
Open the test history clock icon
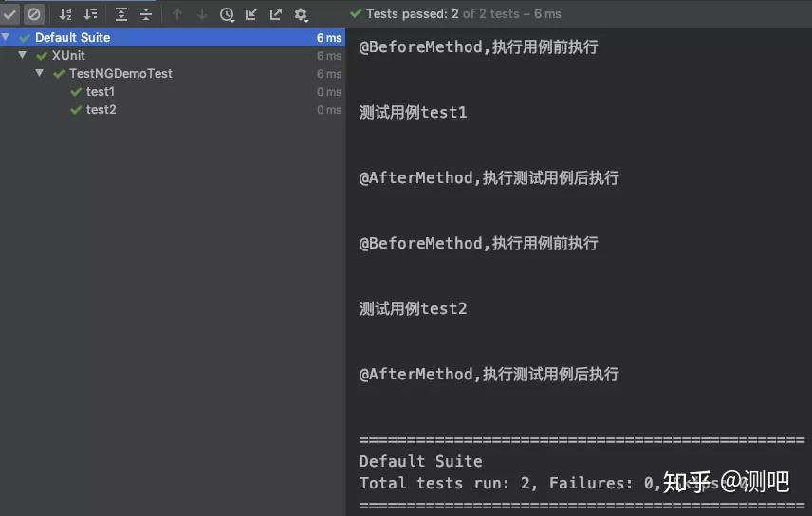[x=227, y=14]
